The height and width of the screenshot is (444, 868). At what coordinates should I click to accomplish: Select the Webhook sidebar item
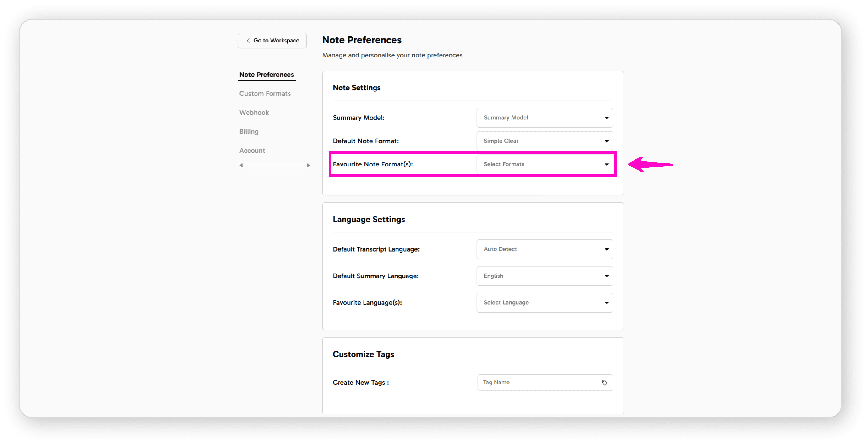[254, 112]
